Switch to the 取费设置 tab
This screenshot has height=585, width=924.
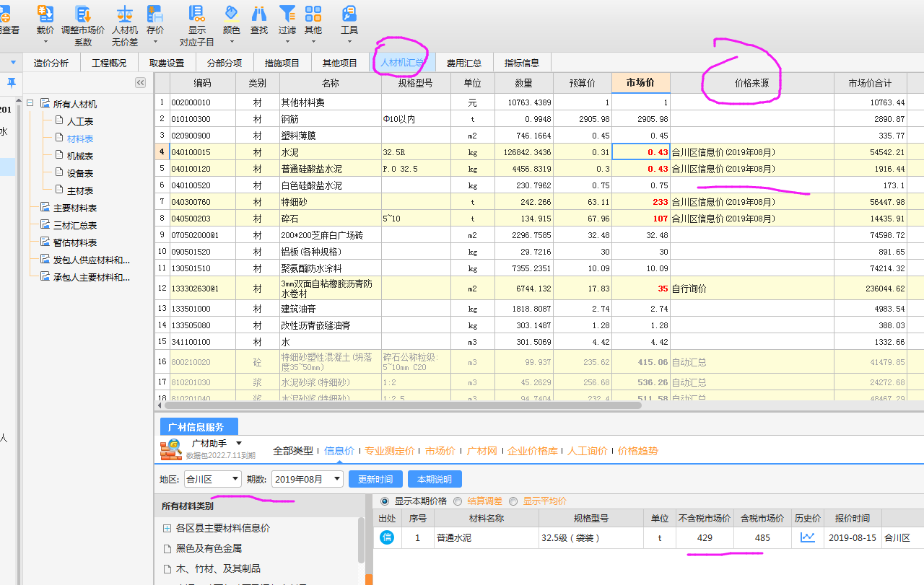[167, 63]
